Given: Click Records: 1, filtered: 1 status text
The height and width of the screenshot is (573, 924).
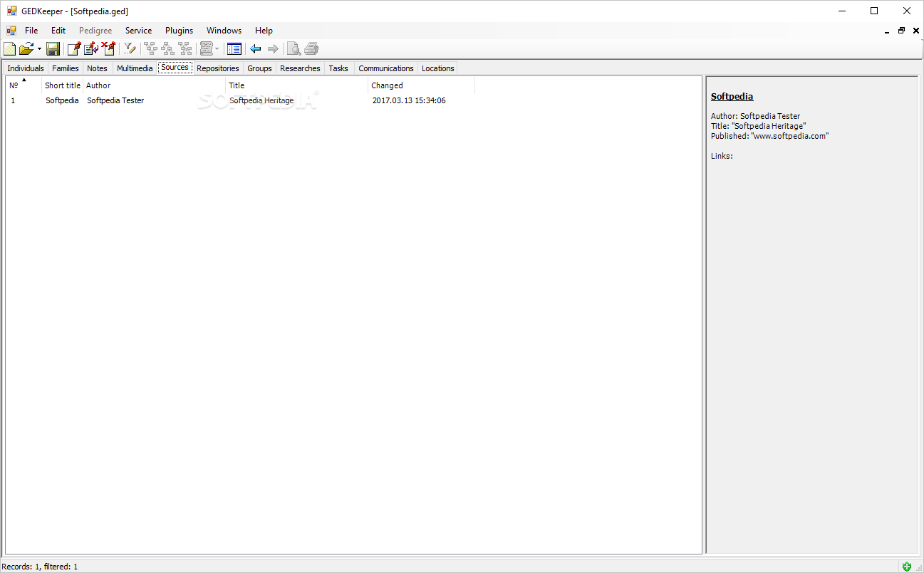Looking at the screenshot, I should click(40, 567).
